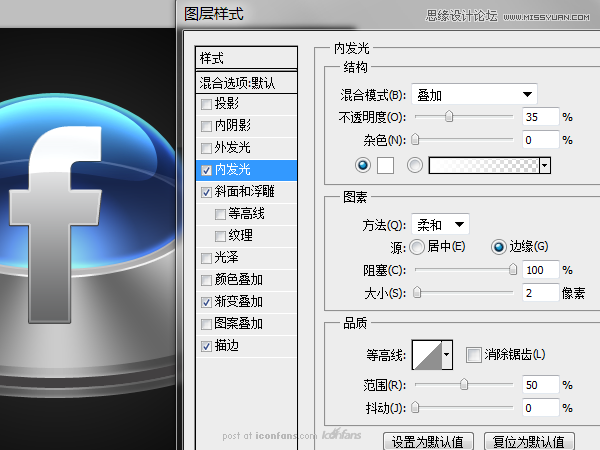Click the 范围 range slider handle
The width and height of the screenshot is (600, 450).
point(464,384)
